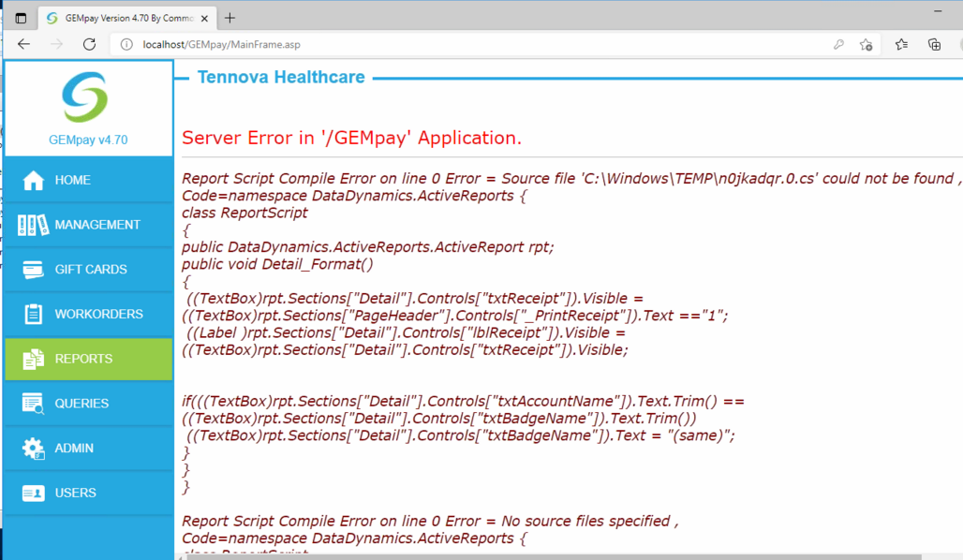
Task: Click the Queries search-list icon
Action: point(33,404)
